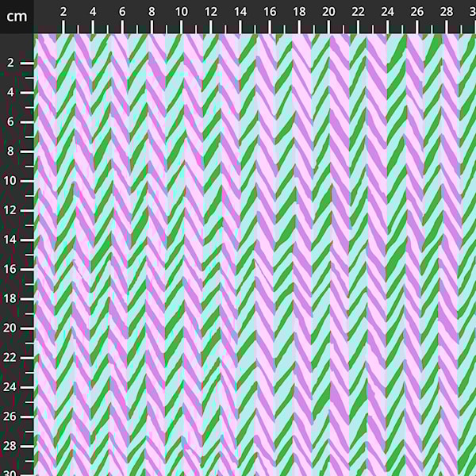Screen dimensions: 476x476
Task: Click 26 on the vertical ruler
Action: tap(10, 416)
